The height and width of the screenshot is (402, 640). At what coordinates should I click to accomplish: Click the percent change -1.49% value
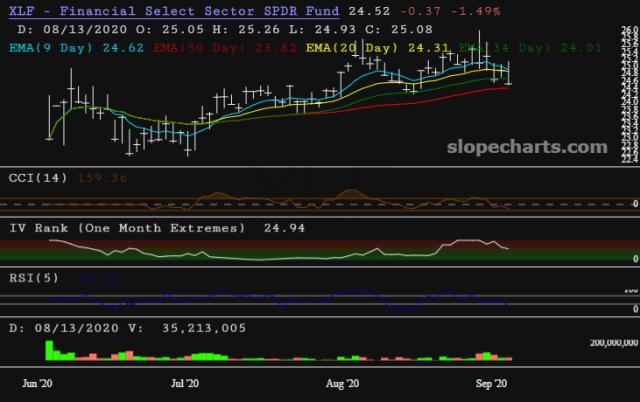pos(476,11)
